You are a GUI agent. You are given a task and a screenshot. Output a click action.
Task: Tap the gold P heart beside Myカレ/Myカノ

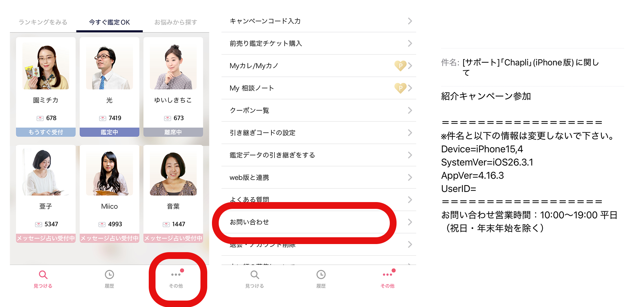coord(400,65)
